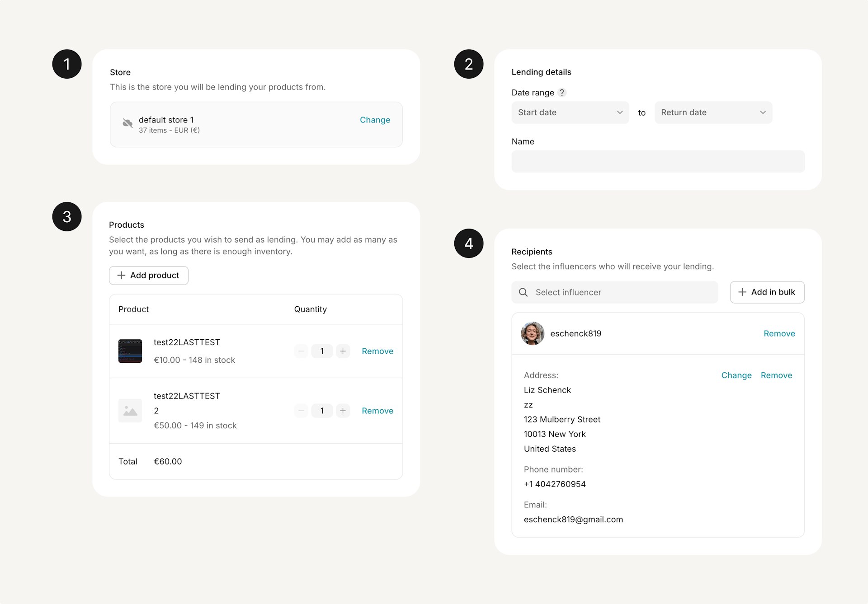The width and height of the screenshot is (868, 604).
Task: Increase quantity of the €50.00 product
Action: coord(343,411)
